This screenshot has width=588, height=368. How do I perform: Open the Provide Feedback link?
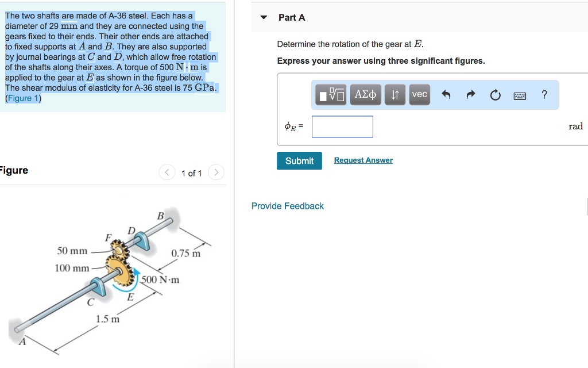[x=288, y=206]
